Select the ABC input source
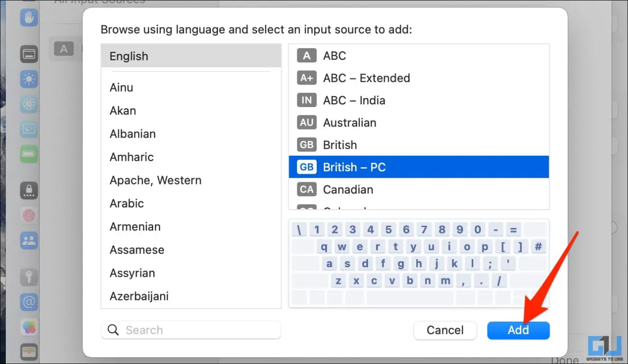Screen dimensions: 628x364 419,56
